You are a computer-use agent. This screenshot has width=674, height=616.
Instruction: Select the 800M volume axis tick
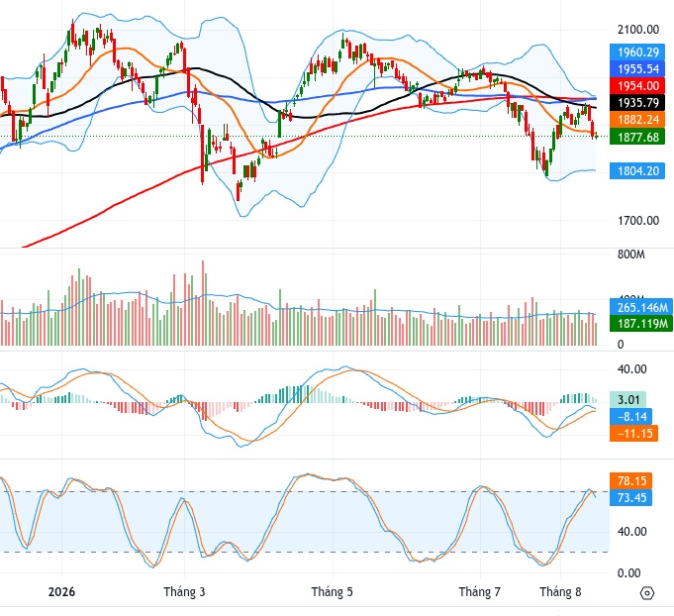pyautogui.click(x=631, y=255)
